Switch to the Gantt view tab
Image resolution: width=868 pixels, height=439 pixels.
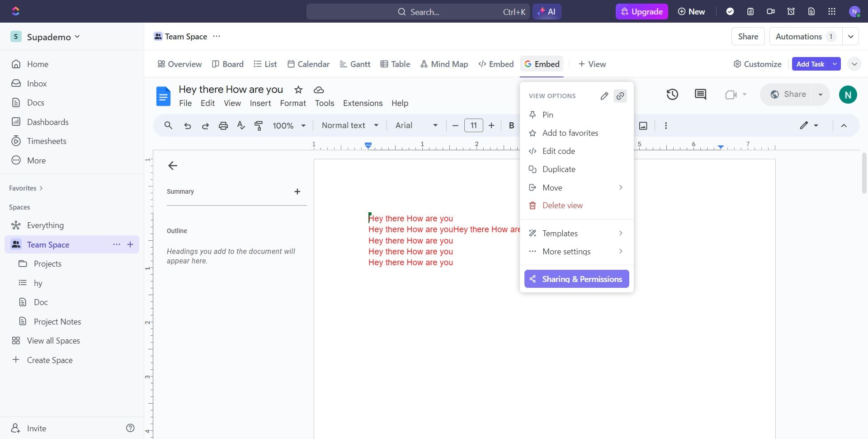click(x=355, y=64)
